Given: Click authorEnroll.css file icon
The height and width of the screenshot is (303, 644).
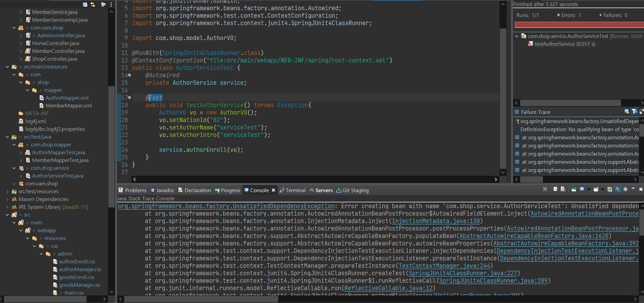Looking at the screenshot, I should [55, 262].
